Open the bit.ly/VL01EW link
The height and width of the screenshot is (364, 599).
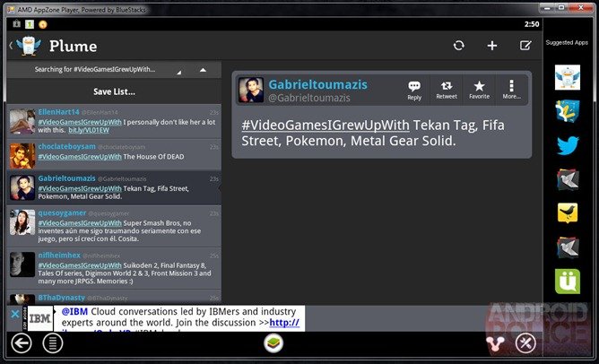(89, 130)
